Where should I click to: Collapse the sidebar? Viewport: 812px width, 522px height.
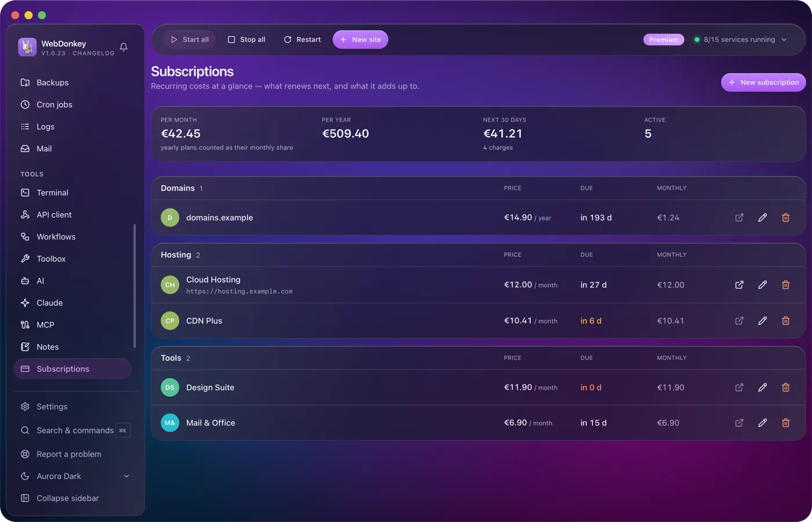click(x=75, y=498)
